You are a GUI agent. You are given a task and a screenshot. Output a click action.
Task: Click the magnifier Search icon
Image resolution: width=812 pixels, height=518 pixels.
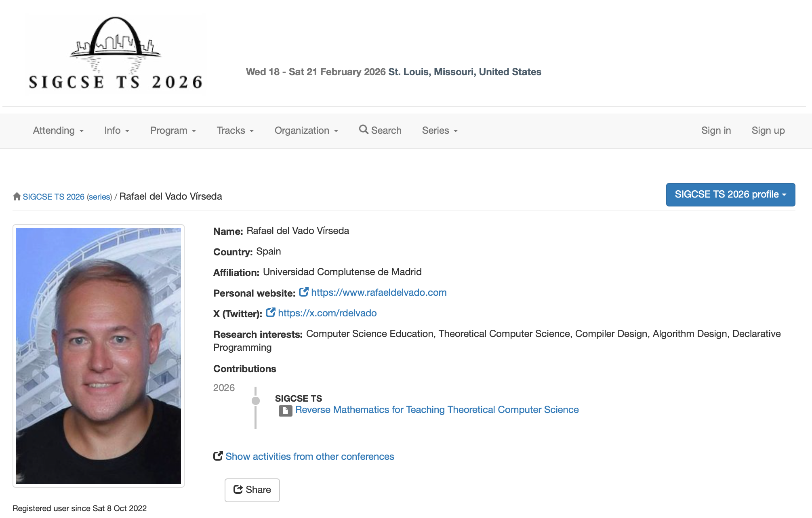[363, 130]
